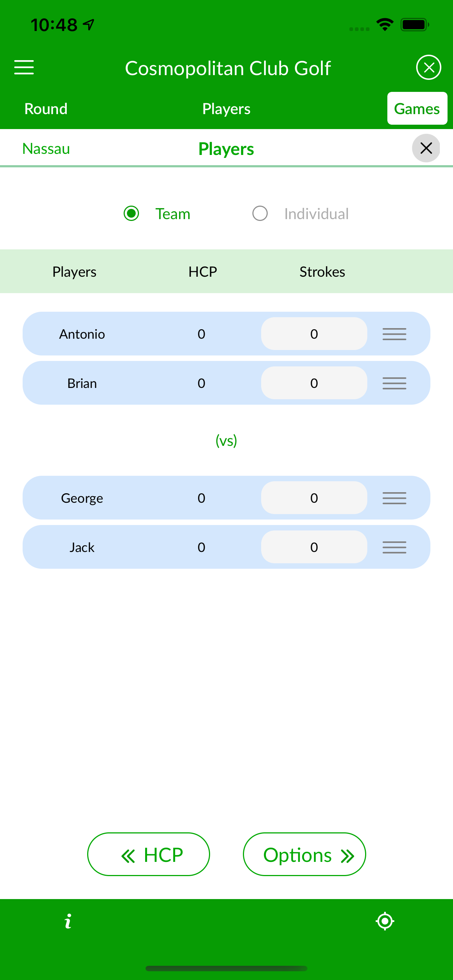Image resolution: width=453 pixels, height=980 pixels.
Task: Edit Antonio's strokes field
Action: click(x=314, y=334)
